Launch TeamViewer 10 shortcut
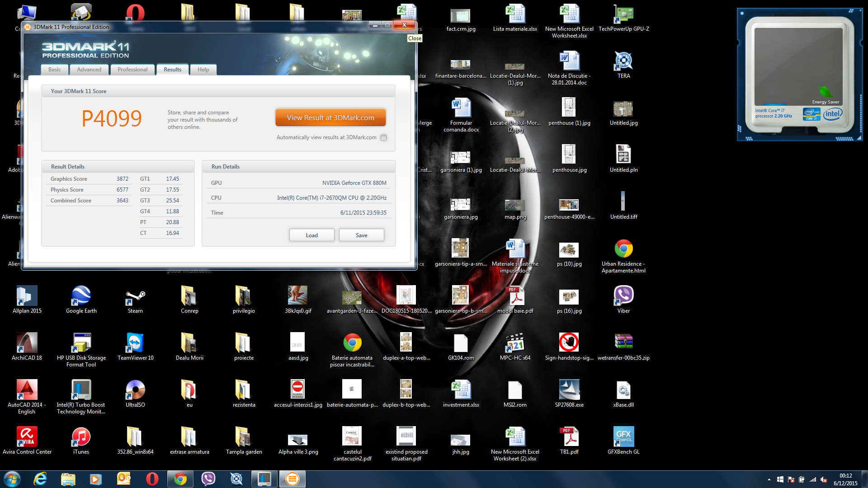868x488 pixels. coord(136,346)
